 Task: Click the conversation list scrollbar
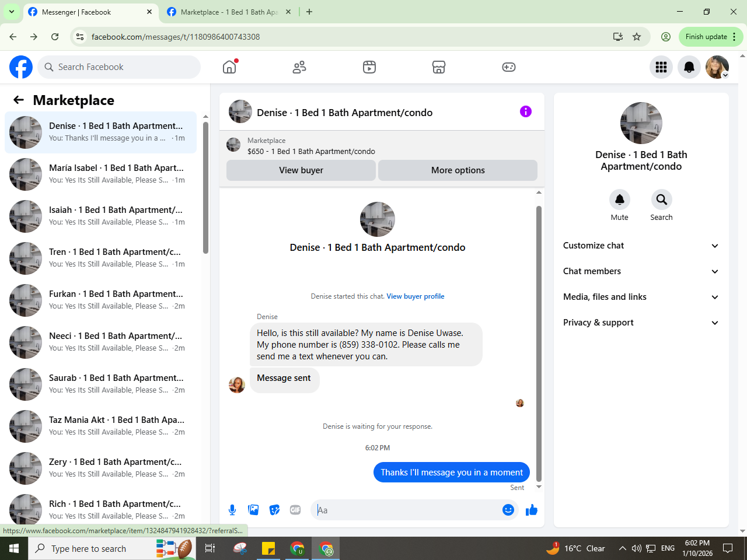[205, 188]
